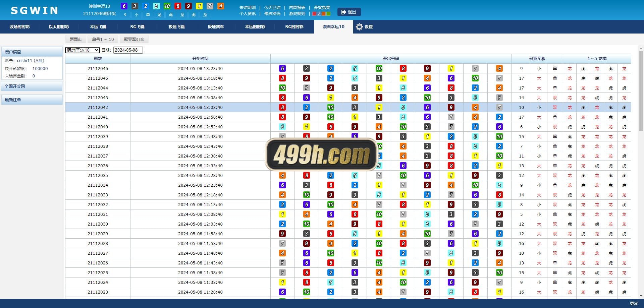Open the 幸运飞艇 game tab
The image size is (644, 308).
pos(98,27)
